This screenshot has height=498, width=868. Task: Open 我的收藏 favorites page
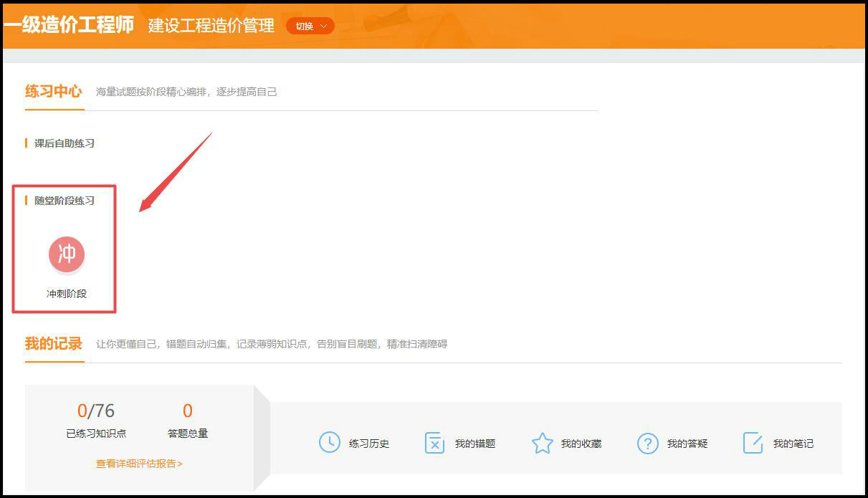(x=581, y=443)
